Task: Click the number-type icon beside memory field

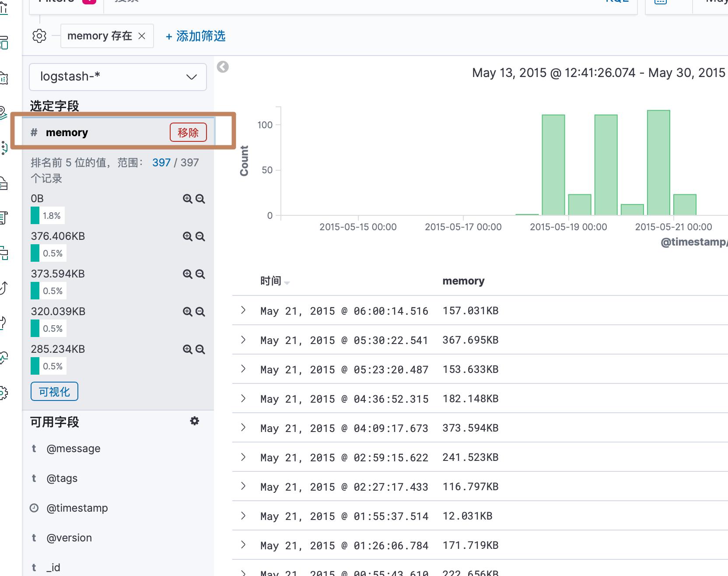Action: tap(34, 132)
